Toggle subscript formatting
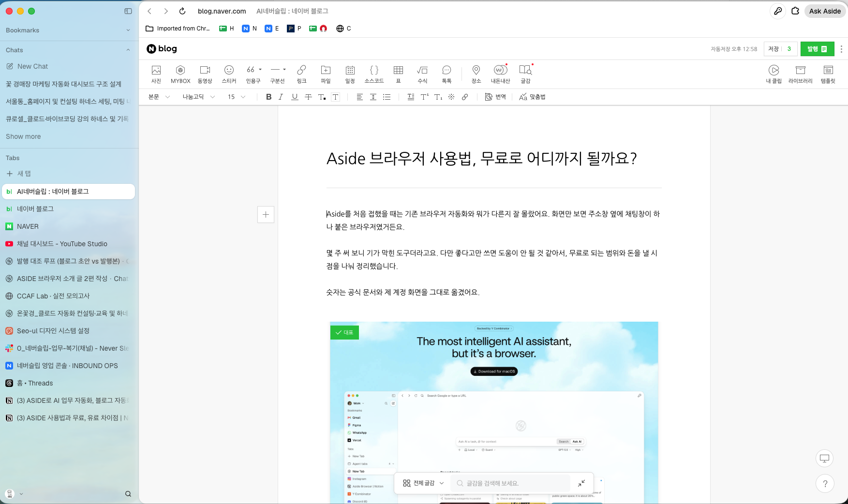848x504 pixels. pyautogui.click(x=438, y=97)
